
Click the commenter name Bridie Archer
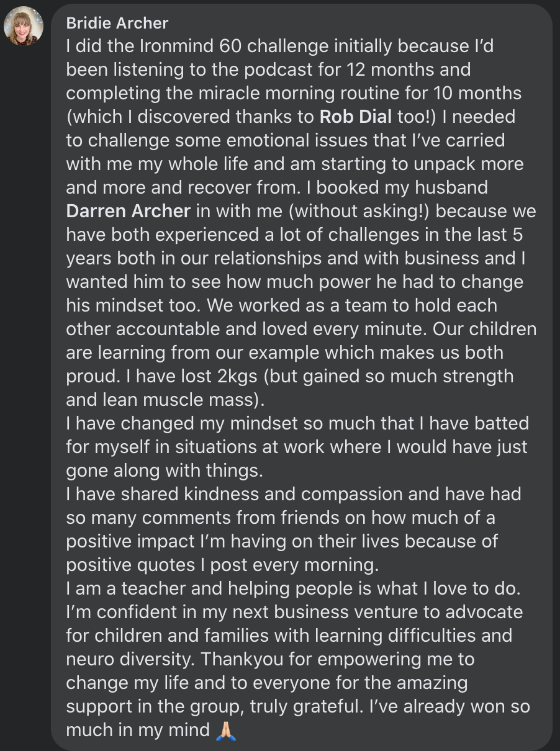point(117,24)
